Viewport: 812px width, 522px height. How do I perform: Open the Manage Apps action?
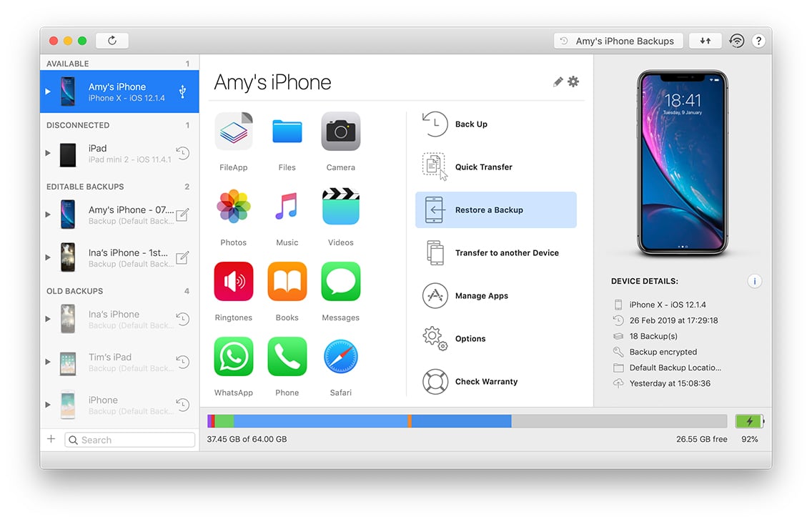click(496, 296)
